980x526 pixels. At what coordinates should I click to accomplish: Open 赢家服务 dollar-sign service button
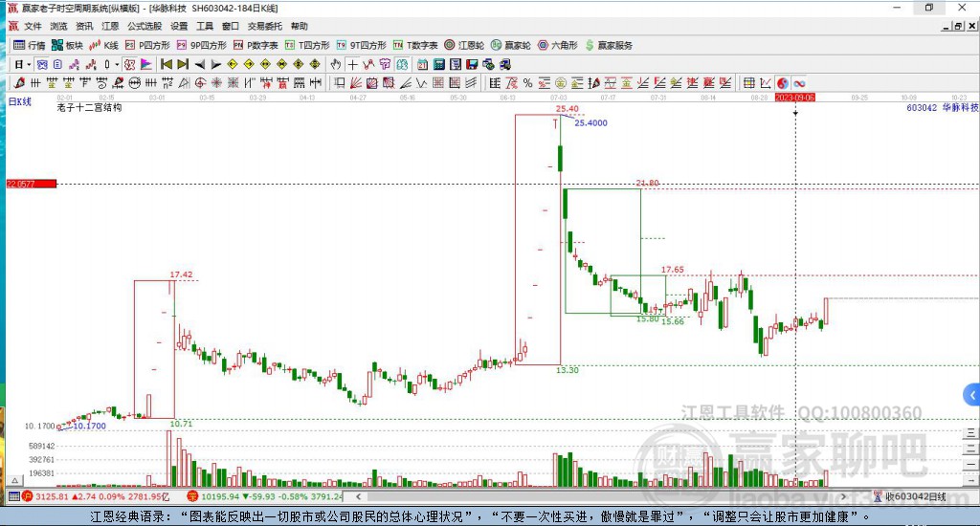coord(609,45)
